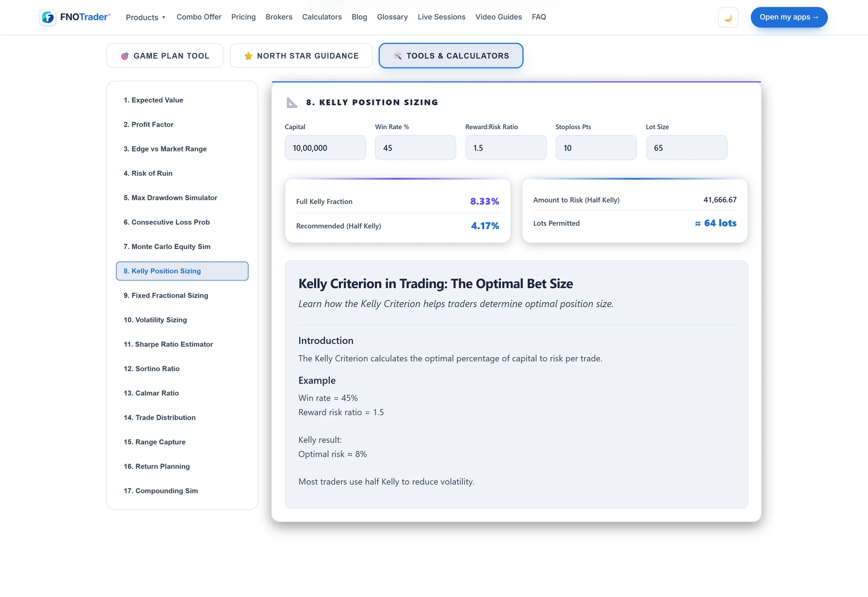Choose Sortino Ratio

pos(182,369)
